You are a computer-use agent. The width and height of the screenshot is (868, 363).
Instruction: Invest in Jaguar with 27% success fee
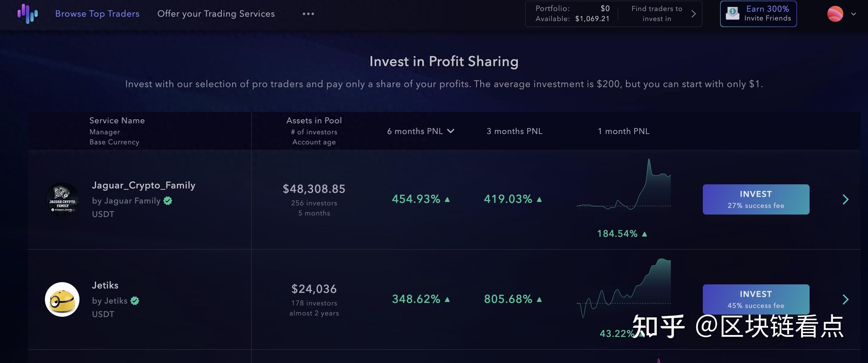click(x=756, y=199)
